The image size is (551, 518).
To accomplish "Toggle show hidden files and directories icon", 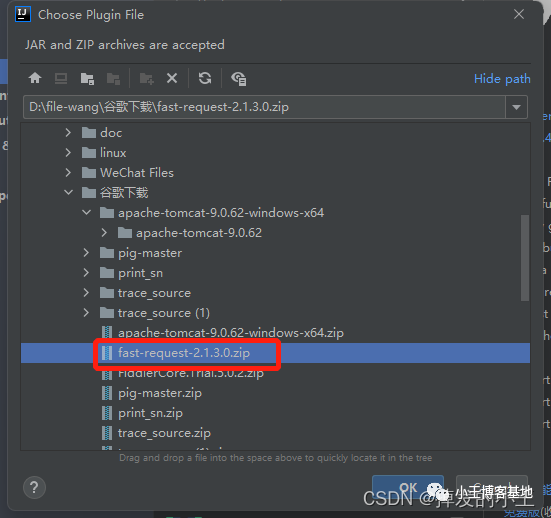I will coord(238,78).
